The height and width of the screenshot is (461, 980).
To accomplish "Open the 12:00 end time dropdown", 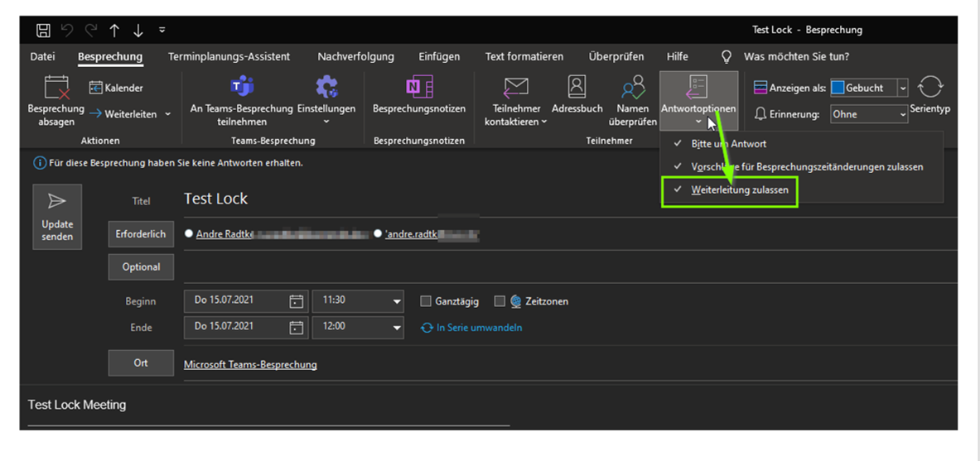I will click(x=396, y=327).
